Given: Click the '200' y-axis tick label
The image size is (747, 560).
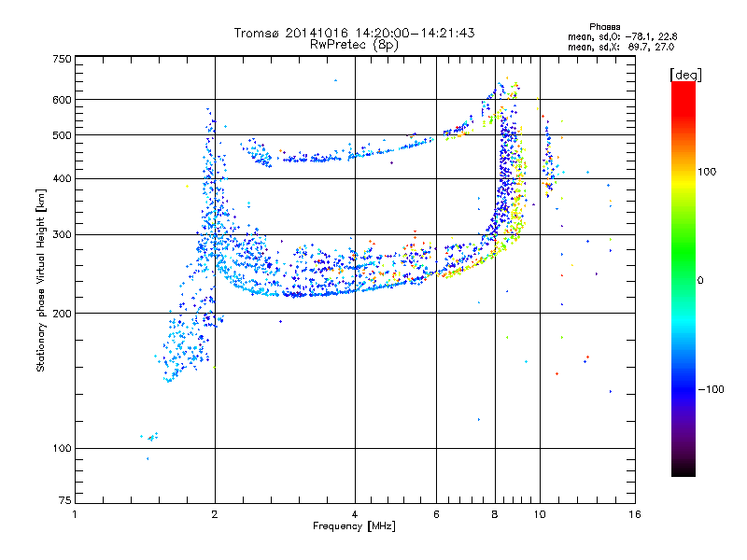Looking at the screenshot, I should click(62, 314).
